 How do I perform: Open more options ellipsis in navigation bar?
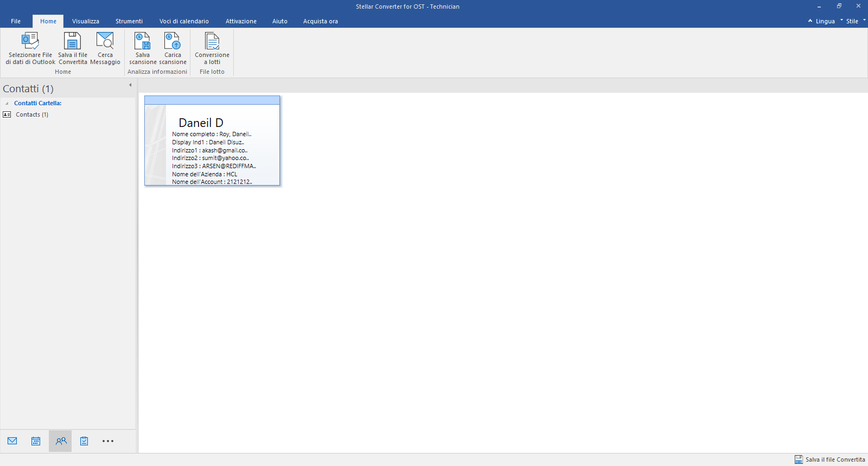[x=108, y=441]
